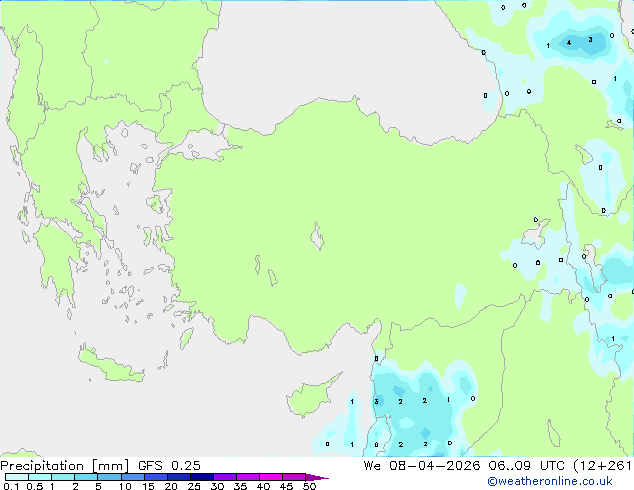Click the legend label '50'
The image size is (634, 490).
tap(309, 486)
